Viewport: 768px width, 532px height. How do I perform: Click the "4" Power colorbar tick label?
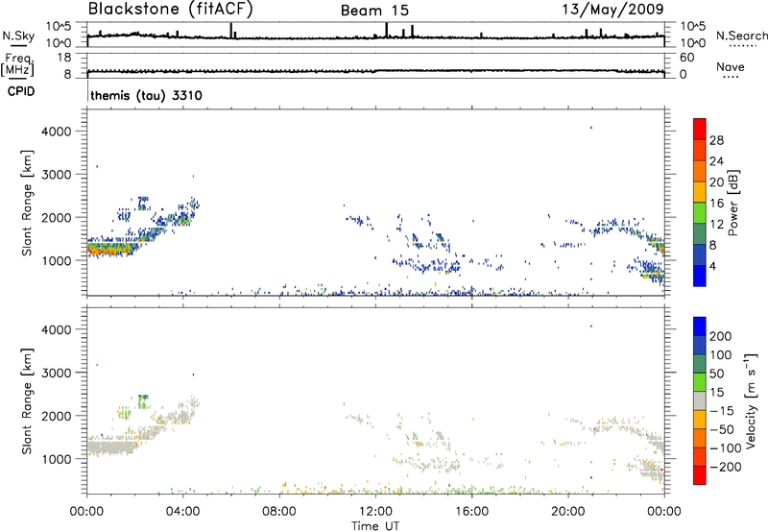click(x=713, y=266)
